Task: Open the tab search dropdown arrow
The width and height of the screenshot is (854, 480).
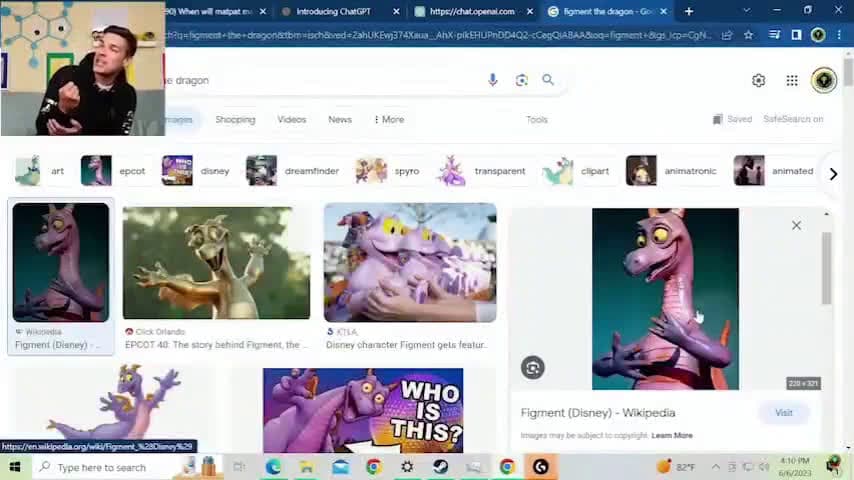Action: pyautogui.click(x=746, y=11)
